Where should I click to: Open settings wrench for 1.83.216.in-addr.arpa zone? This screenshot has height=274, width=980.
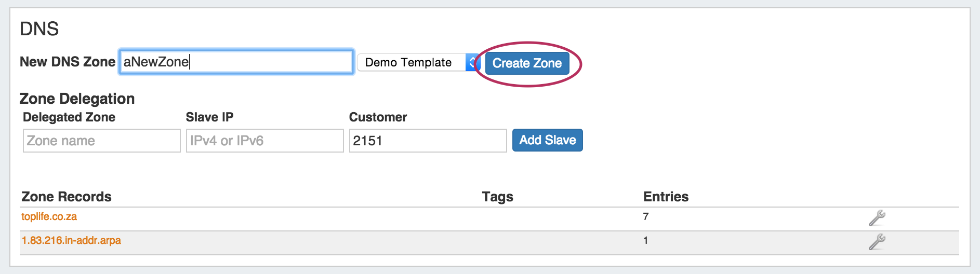tap(877, 242)
